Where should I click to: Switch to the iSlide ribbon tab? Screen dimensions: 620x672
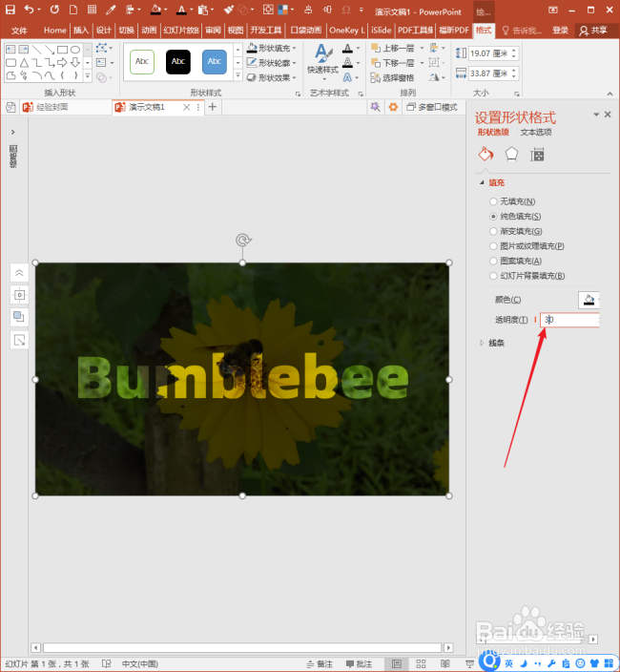pos(382,30)
